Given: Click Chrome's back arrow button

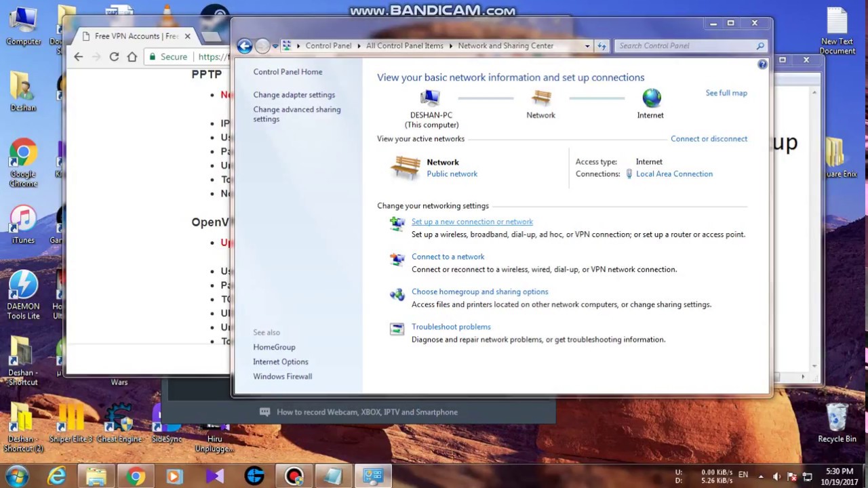Looking at the screenshot, I should (79, 57).
